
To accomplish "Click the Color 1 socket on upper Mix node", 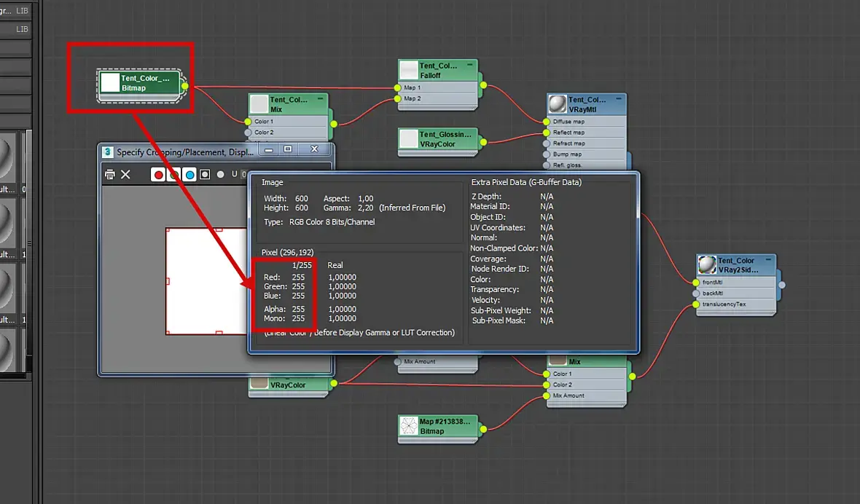I will [x=248, y=122].
